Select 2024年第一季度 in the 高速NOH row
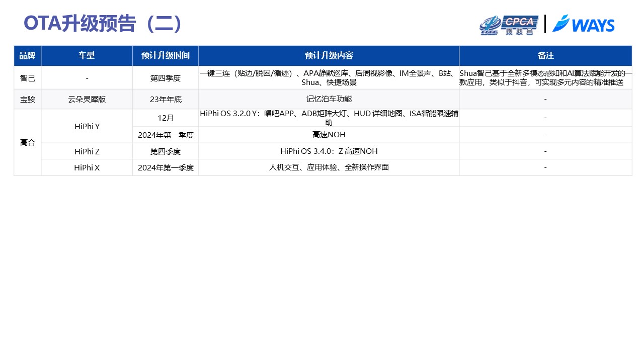Screen dimensions: 644x362 (x=166, y=135)
